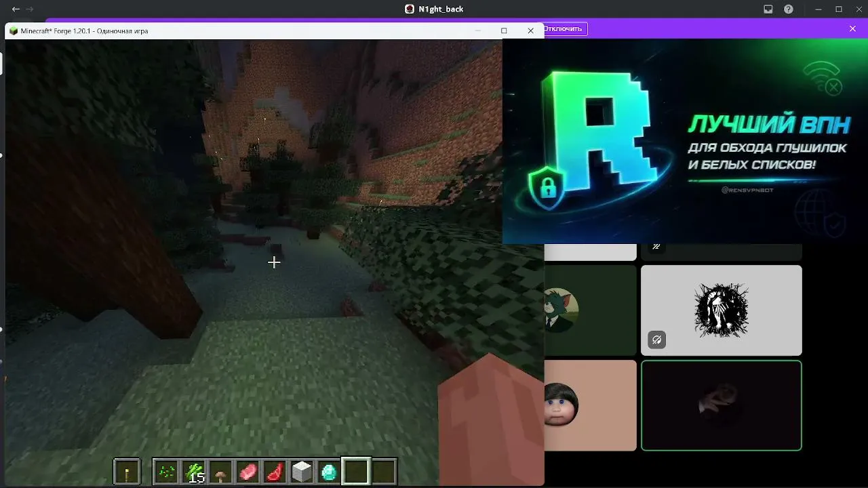Viewport: 868px width, 488px height.
Task: Click the muted microphone icon on sketch tile
Action: [x=656, y=340]
